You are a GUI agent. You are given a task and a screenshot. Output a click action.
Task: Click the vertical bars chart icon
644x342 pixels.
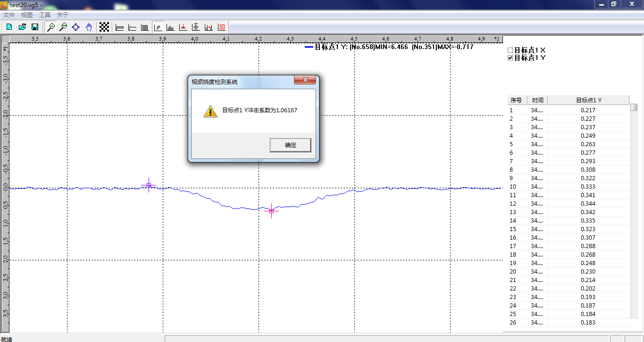tap(145, 27)
